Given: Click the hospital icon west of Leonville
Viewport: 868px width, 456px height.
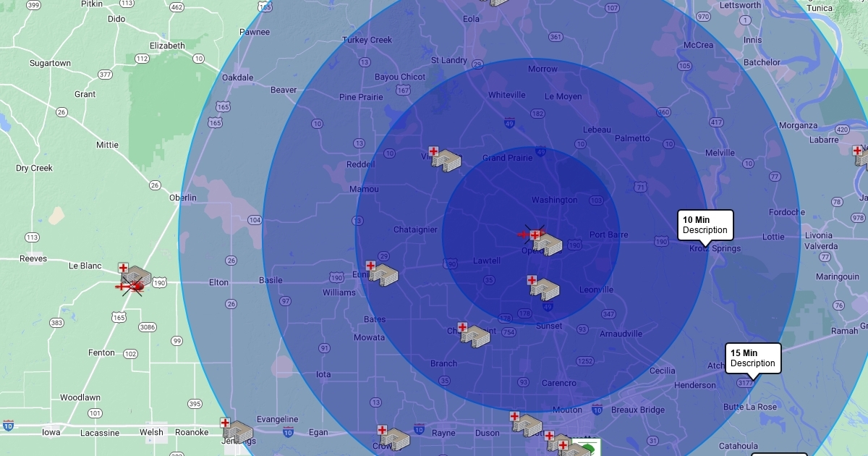Looking at the screenshot, I should [543, 287].
